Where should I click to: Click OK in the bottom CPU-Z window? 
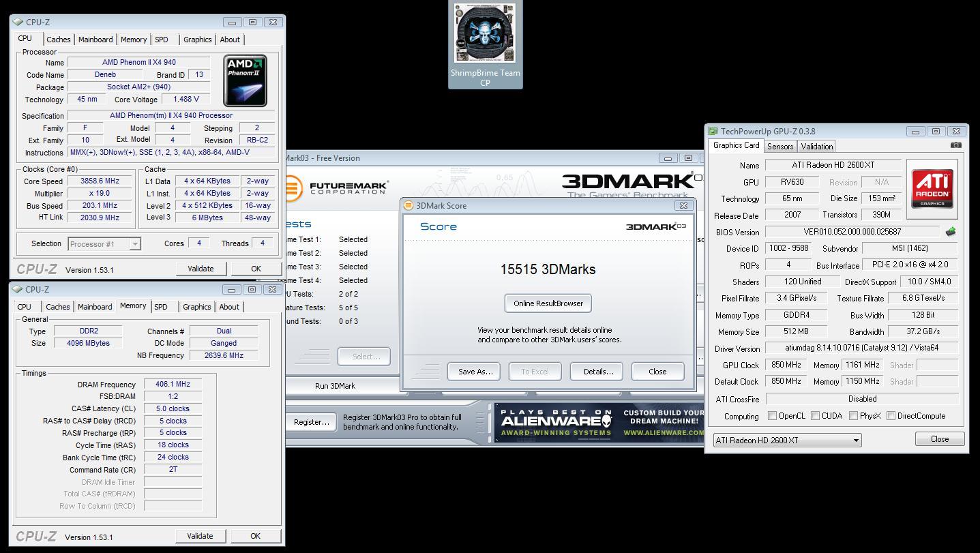tap(255, 536)
